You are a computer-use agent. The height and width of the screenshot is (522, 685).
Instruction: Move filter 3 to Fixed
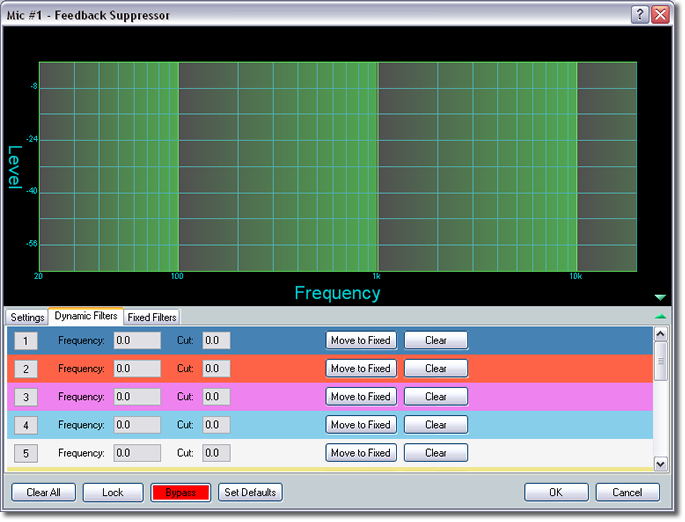coord(361,397)
